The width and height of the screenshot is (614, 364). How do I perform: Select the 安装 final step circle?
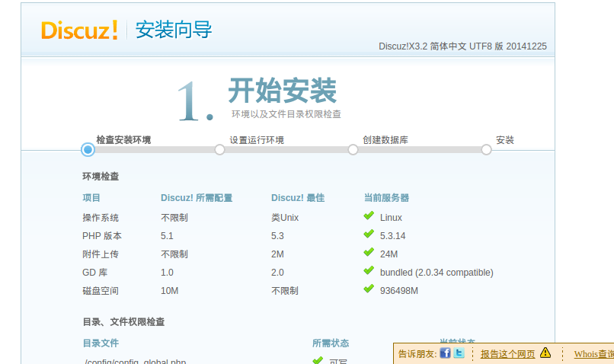coord(486,149)
